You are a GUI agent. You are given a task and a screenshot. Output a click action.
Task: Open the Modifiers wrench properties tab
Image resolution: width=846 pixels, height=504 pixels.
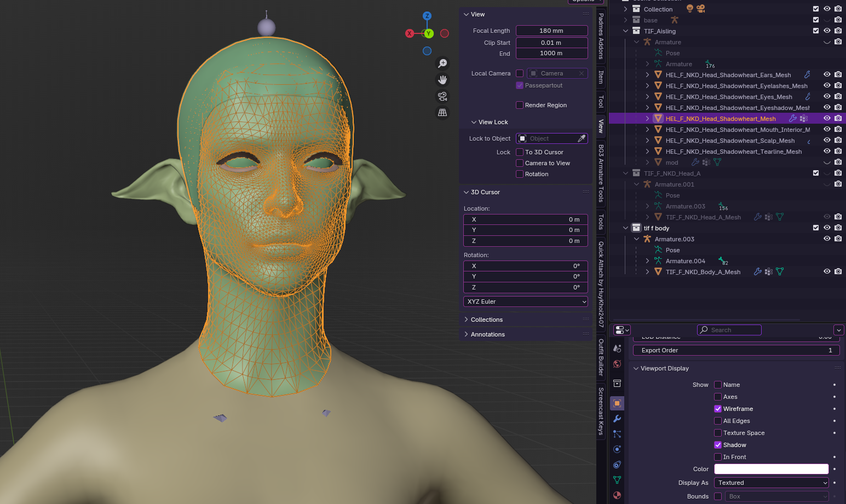617,419
